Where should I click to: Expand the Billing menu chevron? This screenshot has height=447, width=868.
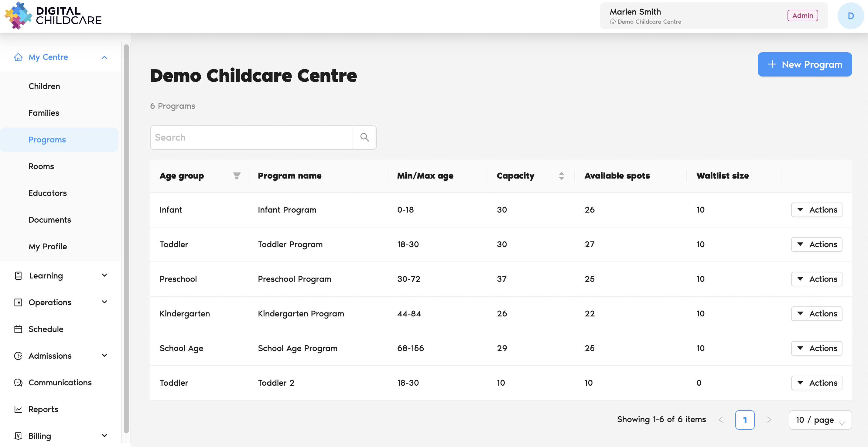pyautogui.click(x=104, y=435)
